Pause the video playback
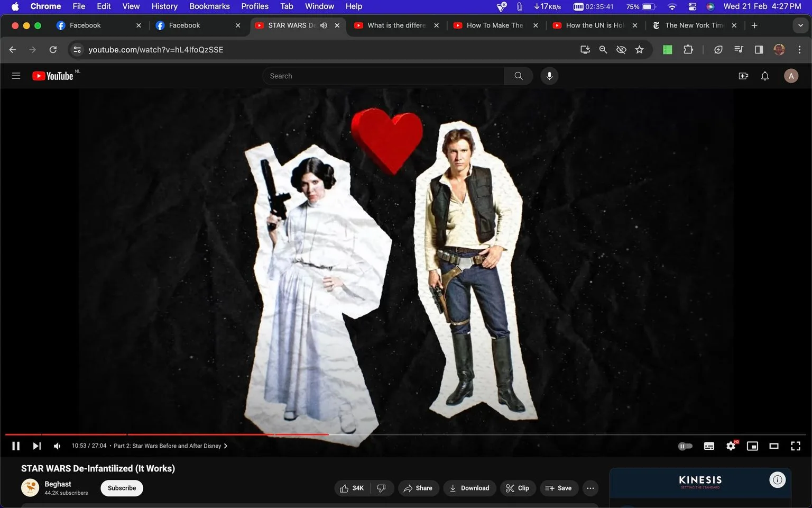Screen dimensions: 812x508 16,446
